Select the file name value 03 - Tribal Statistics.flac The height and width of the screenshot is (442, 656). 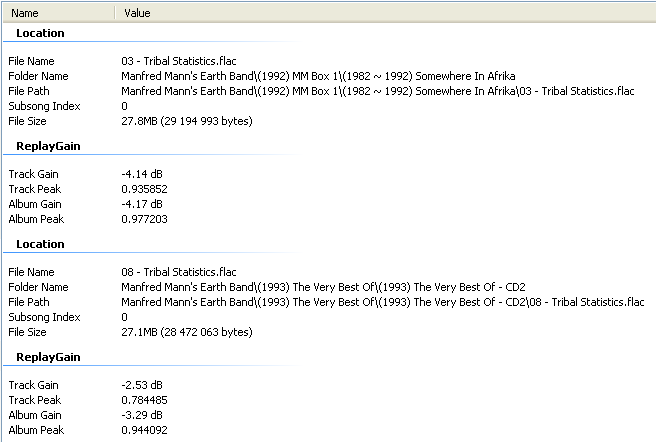pyautogui.click(x=179, y=61)
